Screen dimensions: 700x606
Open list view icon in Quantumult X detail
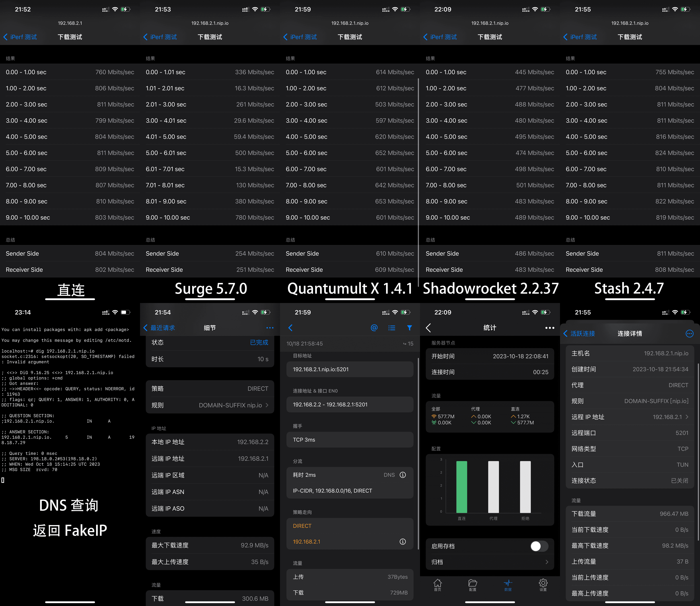tap(392, 328)
